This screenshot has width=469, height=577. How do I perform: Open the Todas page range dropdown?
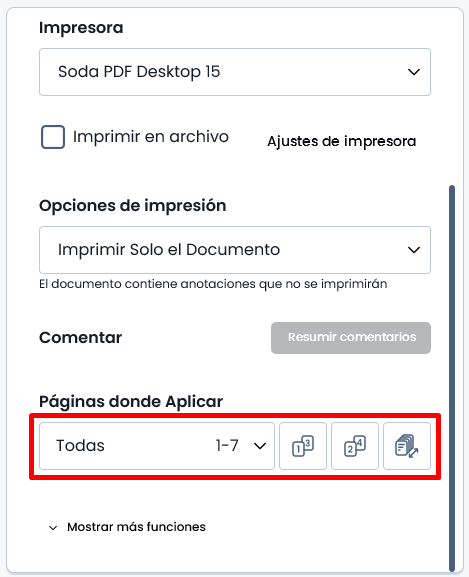(x=157, y=446)
